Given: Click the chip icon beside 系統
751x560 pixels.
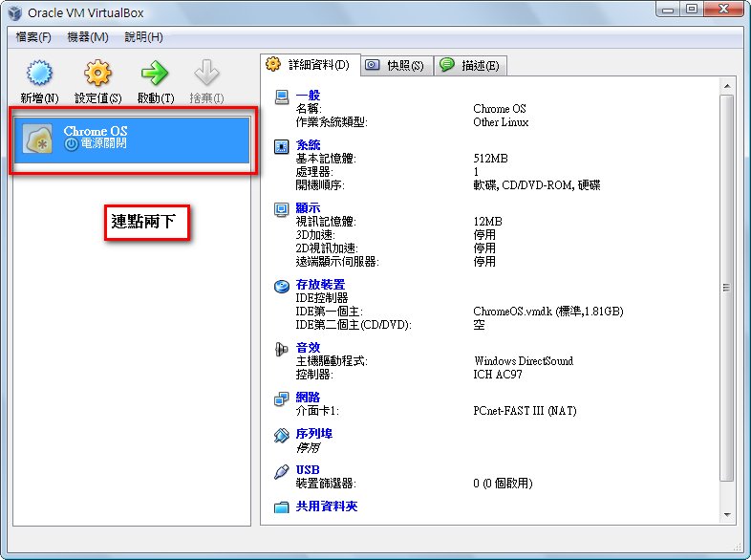Looking at the screenshot, I should pos(282,146).
